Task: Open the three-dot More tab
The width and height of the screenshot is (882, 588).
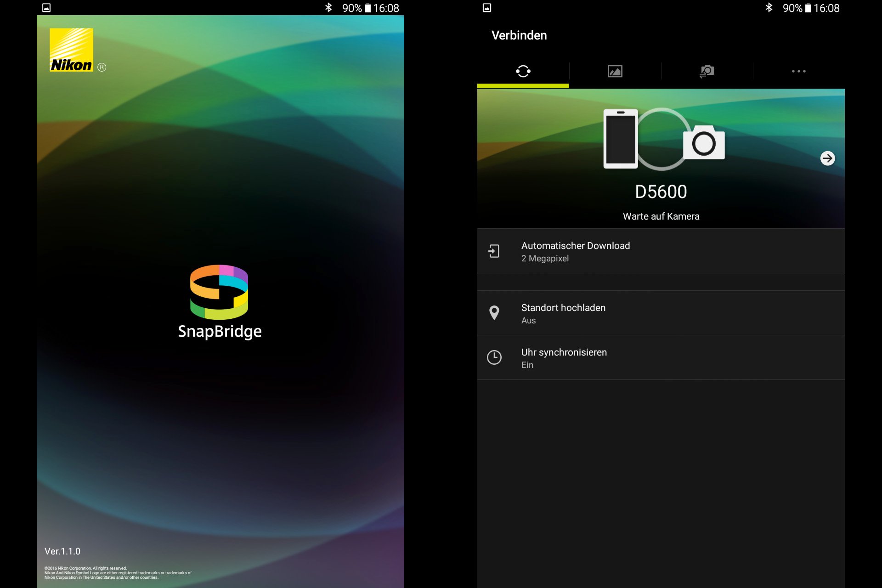Action: click(799, 71)
